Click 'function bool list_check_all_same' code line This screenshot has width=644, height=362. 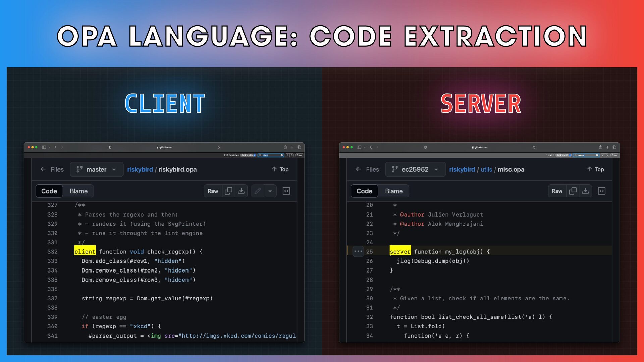pos(471,317)
